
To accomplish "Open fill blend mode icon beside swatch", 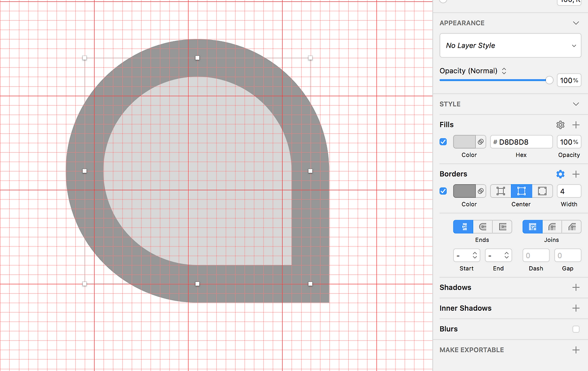I will (x=481, y=142).
